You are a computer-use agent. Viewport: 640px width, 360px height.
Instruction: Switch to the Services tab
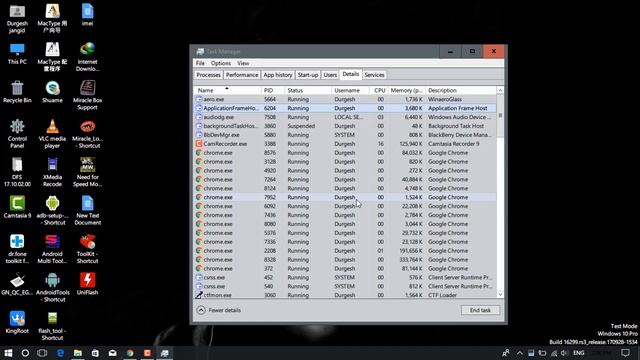tap(374, 75)
